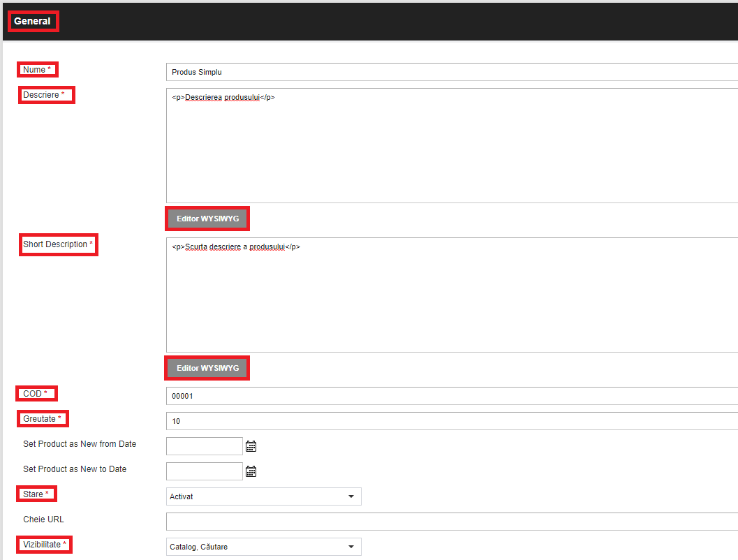This screenshot has height=560, width=738.
Task: Click the Cheie URL label
Action: tap(43, 520)
